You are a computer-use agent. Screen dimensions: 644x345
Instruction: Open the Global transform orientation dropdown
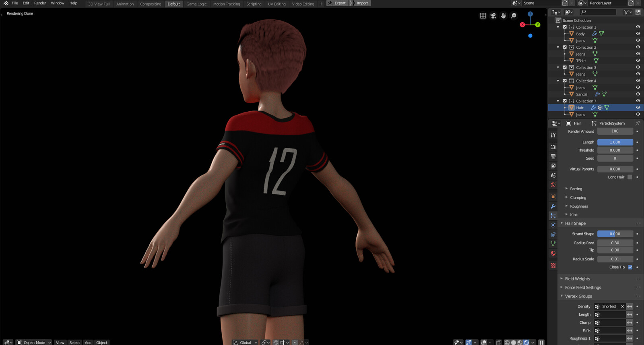tap(245, 342)
